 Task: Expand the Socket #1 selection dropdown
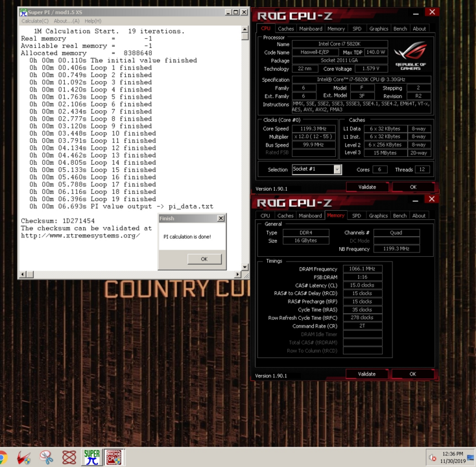click(337, 169)
